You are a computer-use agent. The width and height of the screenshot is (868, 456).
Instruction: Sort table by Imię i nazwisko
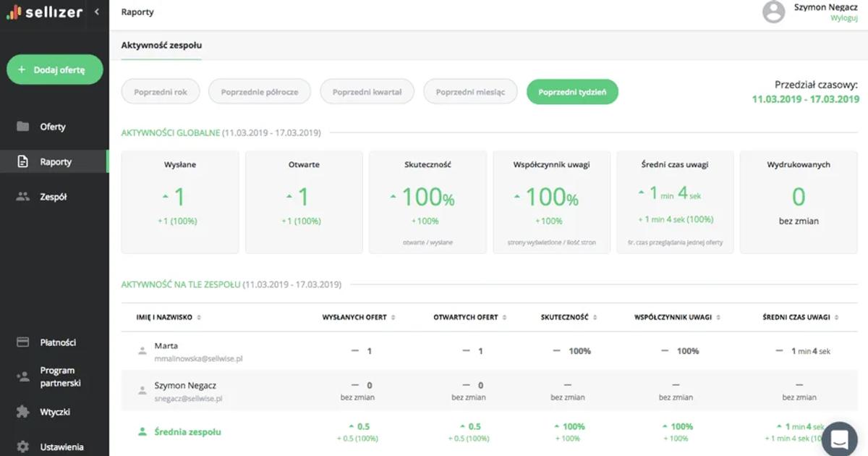coord(169,317)
